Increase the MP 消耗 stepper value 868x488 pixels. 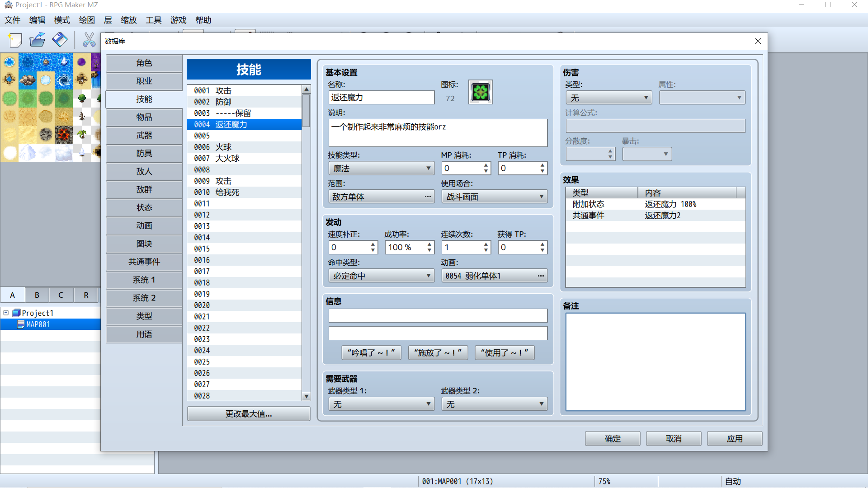[x=486, y=165]
